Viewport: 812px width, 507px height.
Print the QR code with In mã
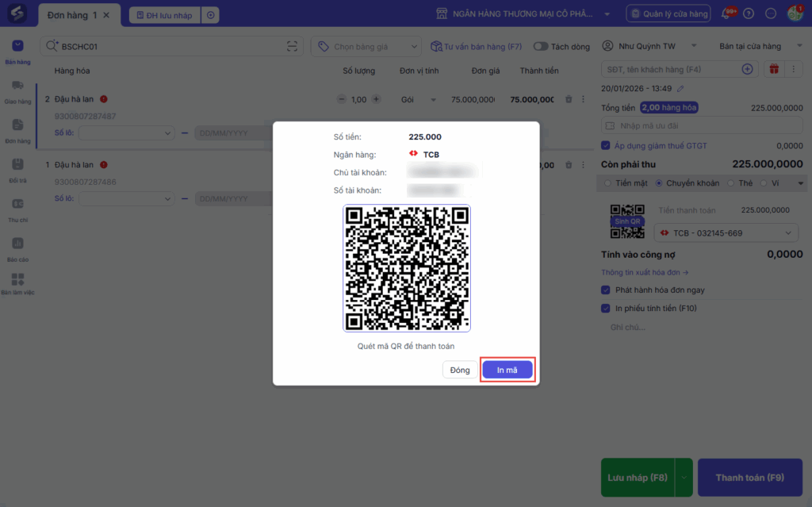(507, 370)
